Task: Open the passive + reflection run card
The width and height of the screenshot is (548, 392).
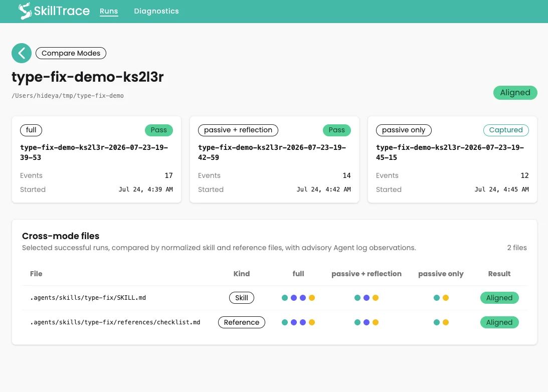Action: (x=274, y=159)
